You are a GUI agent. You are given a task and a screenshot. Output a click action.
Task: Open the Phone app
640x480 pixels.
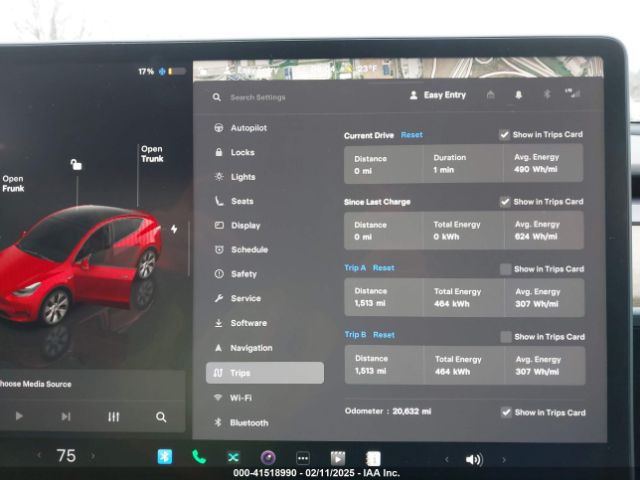tap(199, 457)
